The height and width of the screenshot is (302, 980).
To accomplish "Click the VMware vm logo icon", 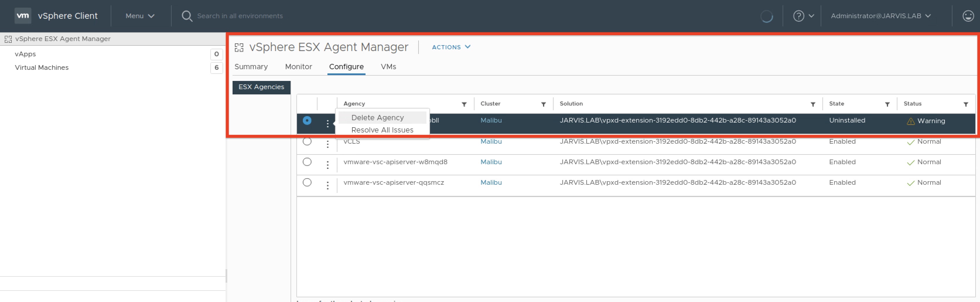I will click(23, 16).
